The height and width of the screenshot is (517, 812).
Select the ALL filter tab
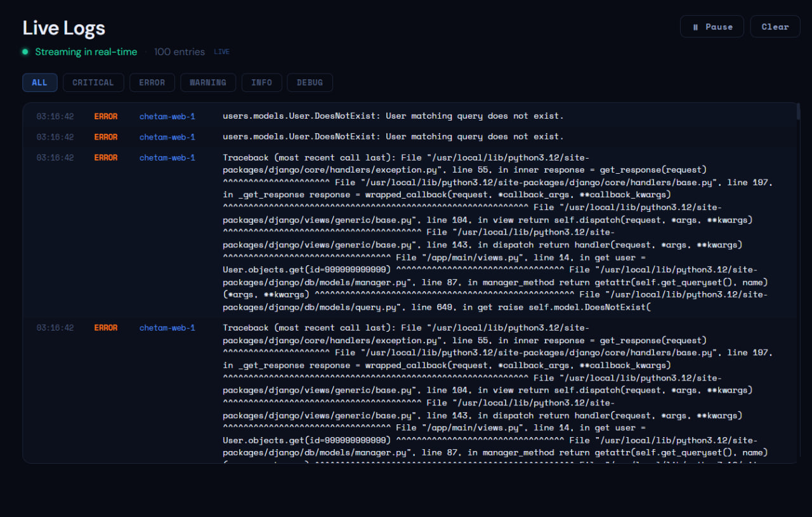(39, 82)
